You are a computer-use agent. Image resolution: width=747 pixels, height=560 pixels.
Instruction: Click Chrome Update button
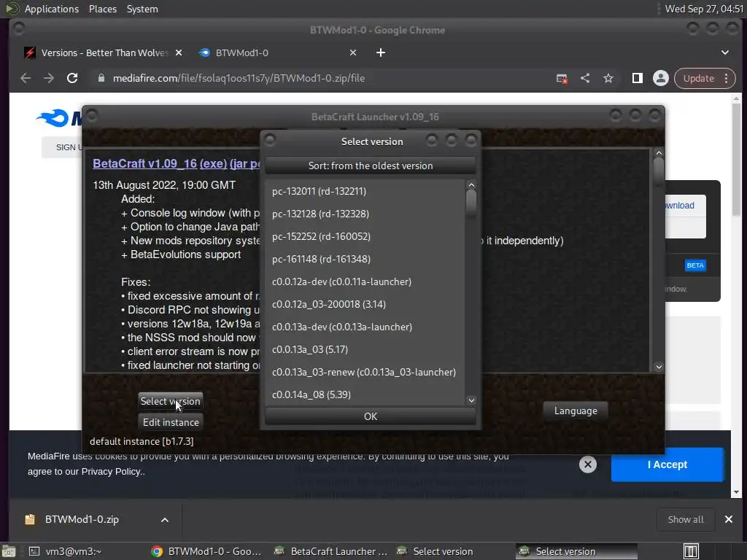[x=698, y=78]
